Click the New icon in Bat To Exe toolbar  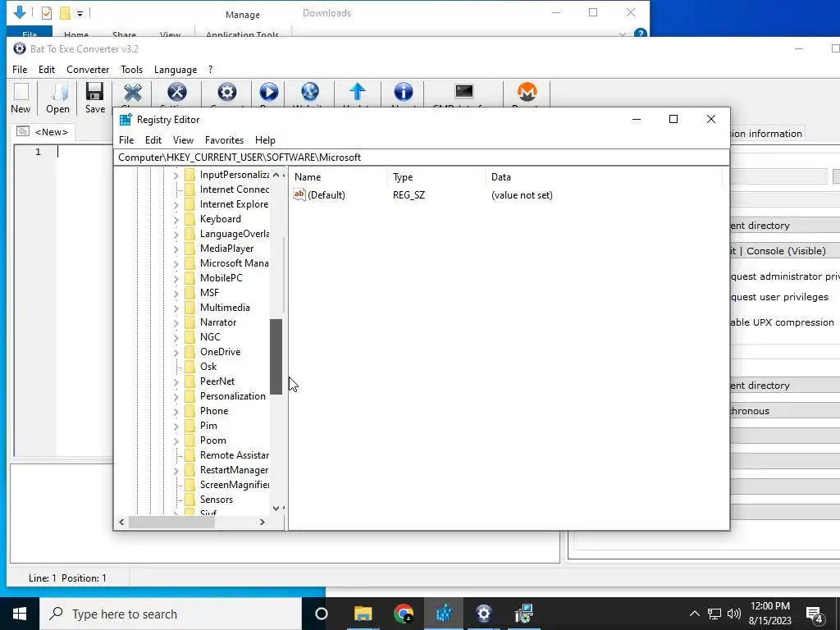pyautogui.click(x=21, y=92)
